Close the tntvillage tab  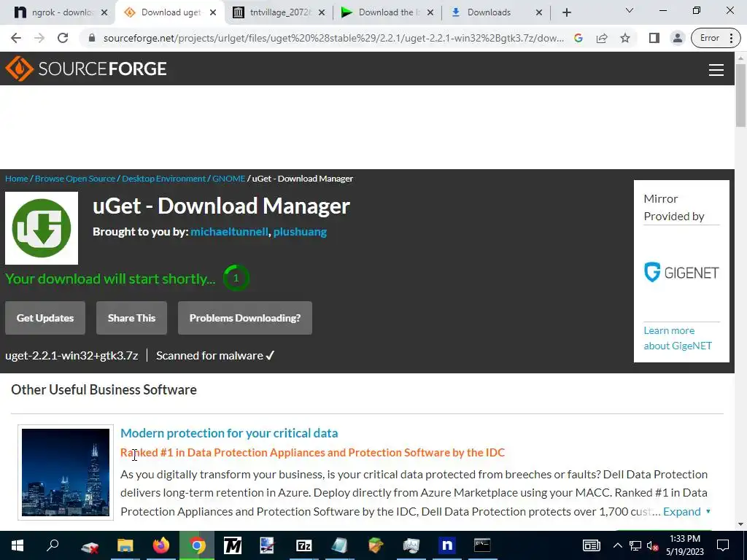(322, 12)
